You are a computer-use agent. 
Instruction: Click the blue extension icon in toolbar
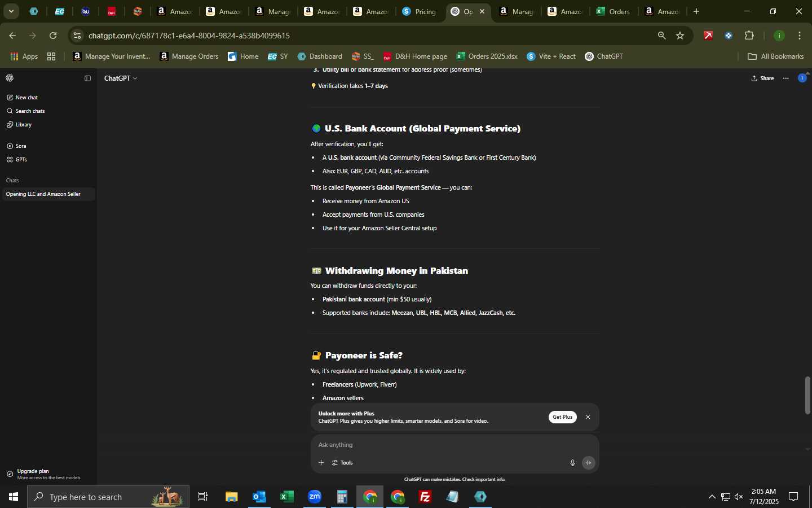(729, 36)
